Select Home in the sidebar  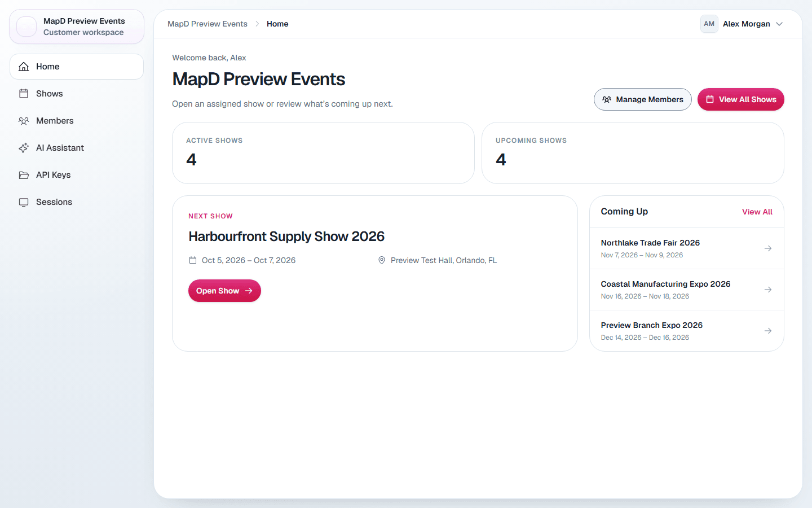pos(77,67)
